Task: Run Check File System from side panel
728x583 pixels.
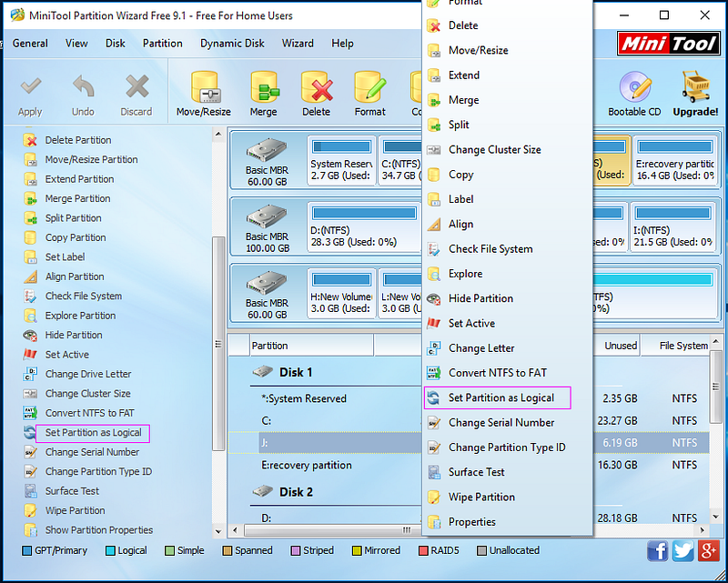Action: click(84, 297)
